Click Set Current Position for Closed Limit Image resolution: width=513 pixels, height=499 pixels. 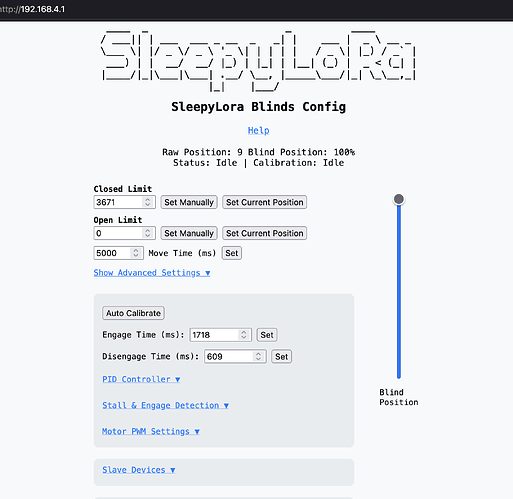click(265, 202)
